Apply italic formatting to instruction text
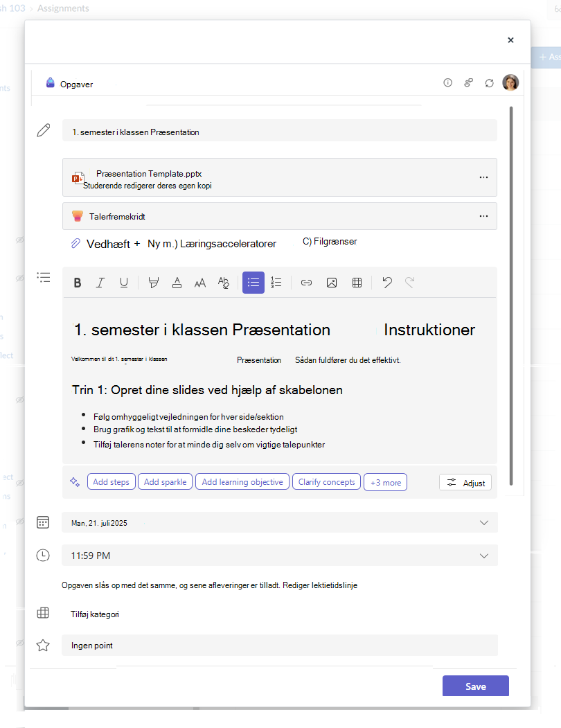 pyautogui.click(x=100, y=283)
